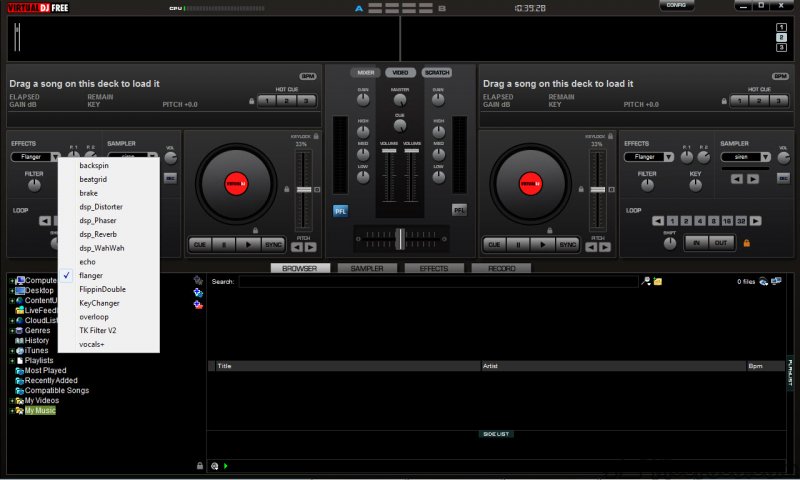800x480 pixels.
Task: Play the right deck
Action: click(x=542, y=244)
